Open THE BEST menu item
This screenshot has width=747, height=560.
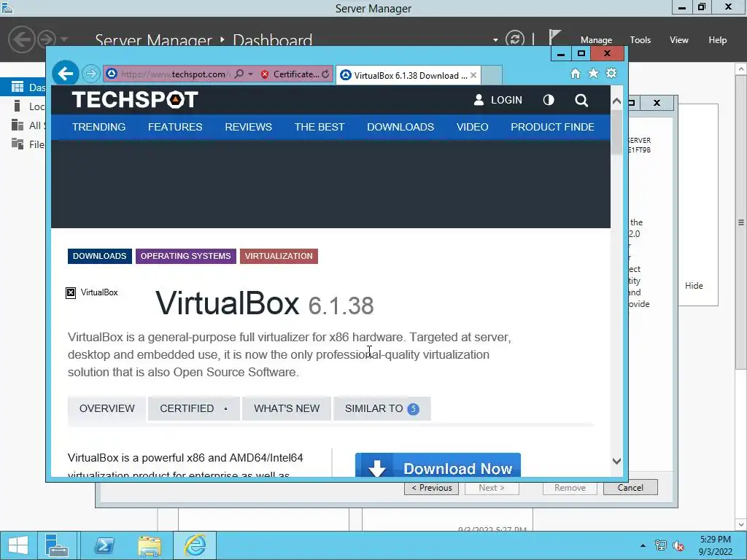320,127
